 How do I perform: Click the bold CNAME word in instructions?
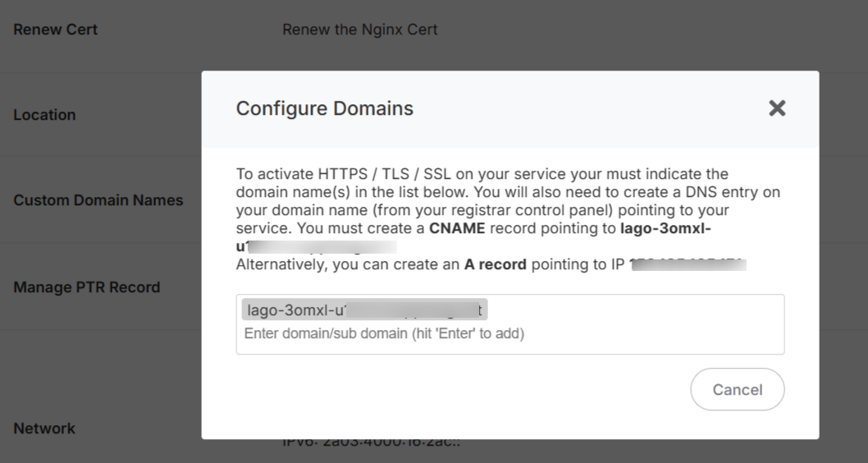457,228
